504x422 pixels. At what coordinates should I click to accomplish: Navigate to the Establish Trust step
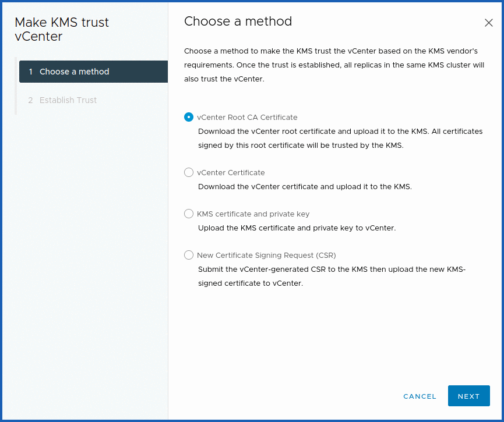pyautogui.click(x=68, y=100)
